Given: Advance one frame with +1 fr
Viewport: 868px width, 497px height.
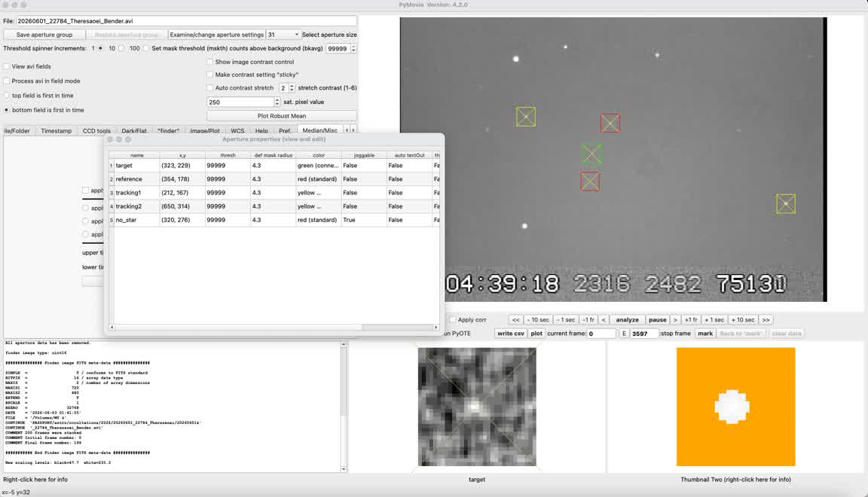Looking at the screenshot, I should pos(690,320).
